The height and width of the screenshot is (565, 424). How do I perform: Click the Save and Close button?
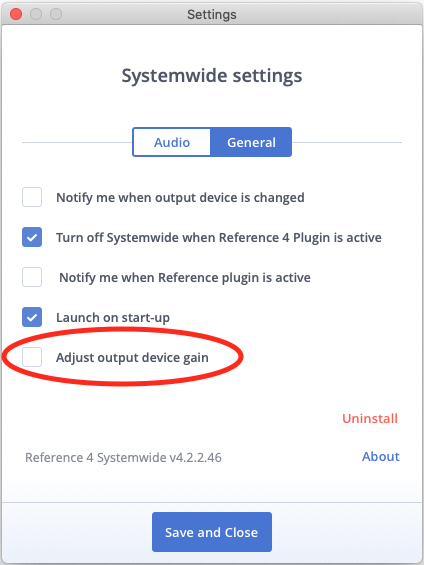212,532
